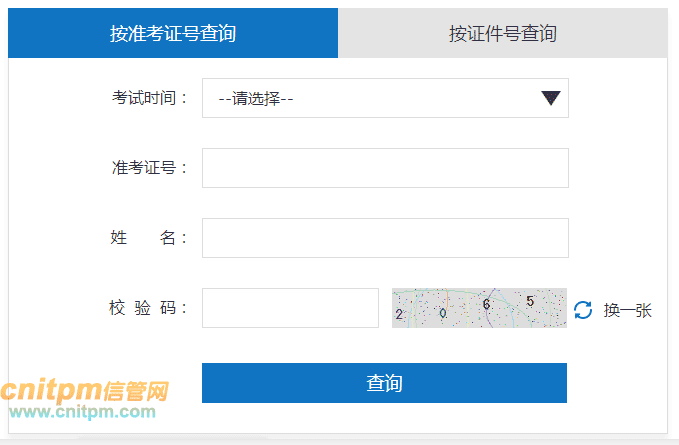Focus the 姓名 input field

[x=385, y=238]
